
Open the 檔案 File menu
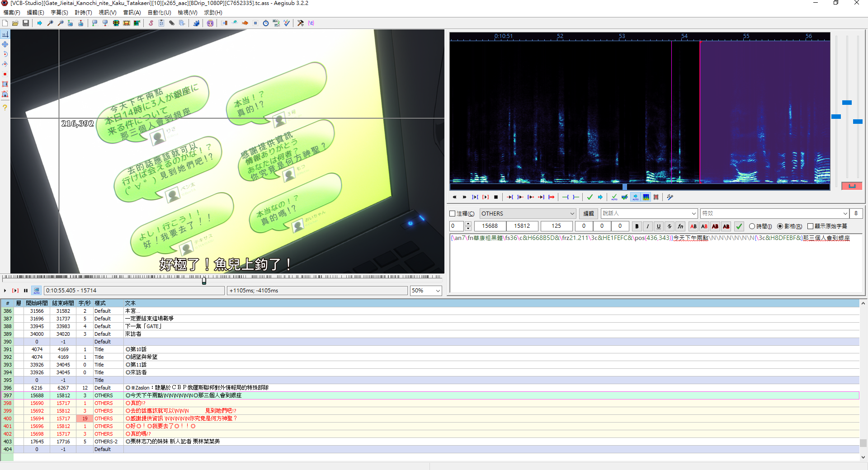pyautogui.click(x=12, y=13)
